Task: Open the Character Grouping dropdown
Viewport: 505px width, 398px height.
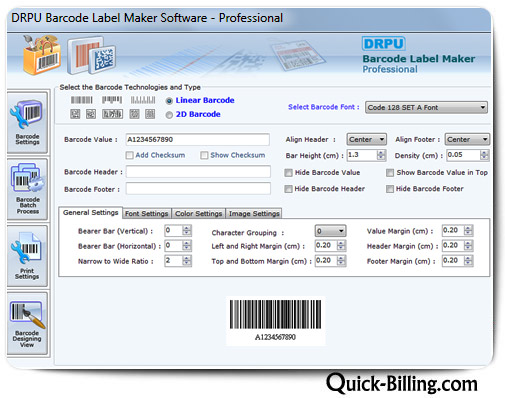Action: [330, 231]
